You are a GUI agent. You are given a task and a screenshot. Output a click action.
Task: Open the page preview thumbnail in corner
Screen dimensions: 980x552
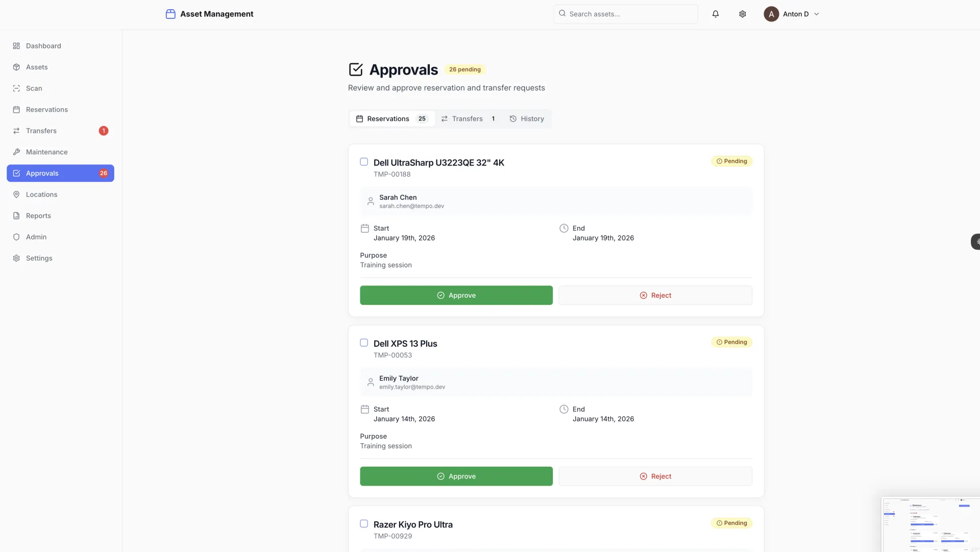point(930,524)
